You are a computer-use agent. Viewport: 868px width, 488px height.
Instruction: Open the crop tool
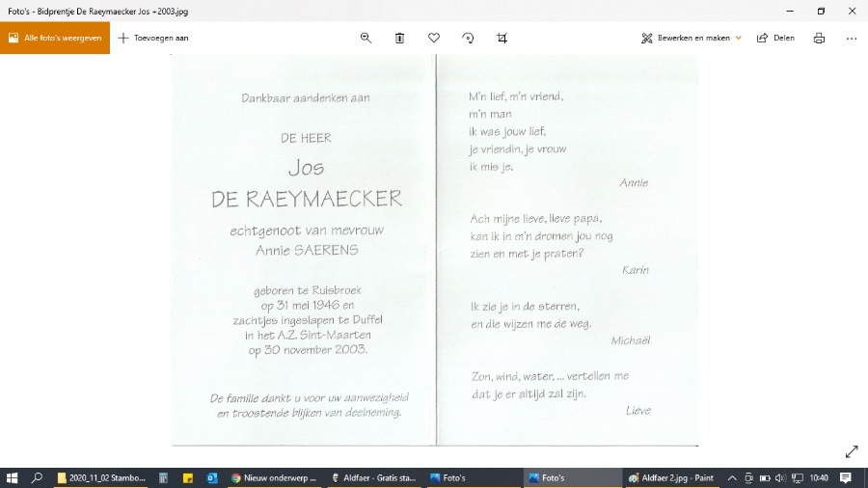(502, 38)
